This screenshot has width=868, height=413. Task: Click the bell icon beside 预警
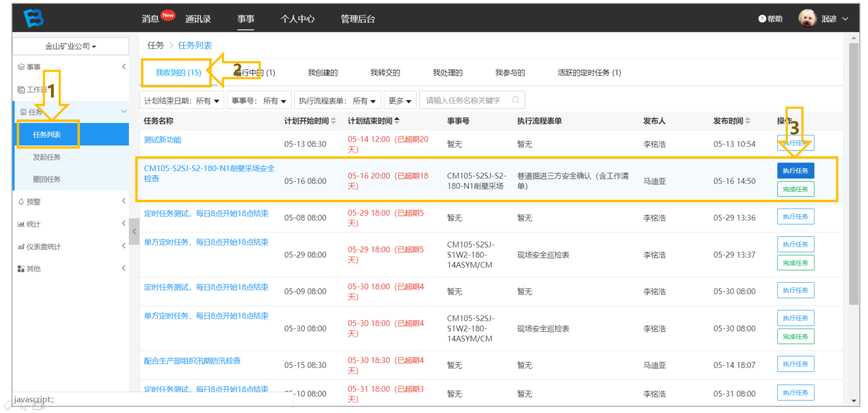[x=21, y=202]
